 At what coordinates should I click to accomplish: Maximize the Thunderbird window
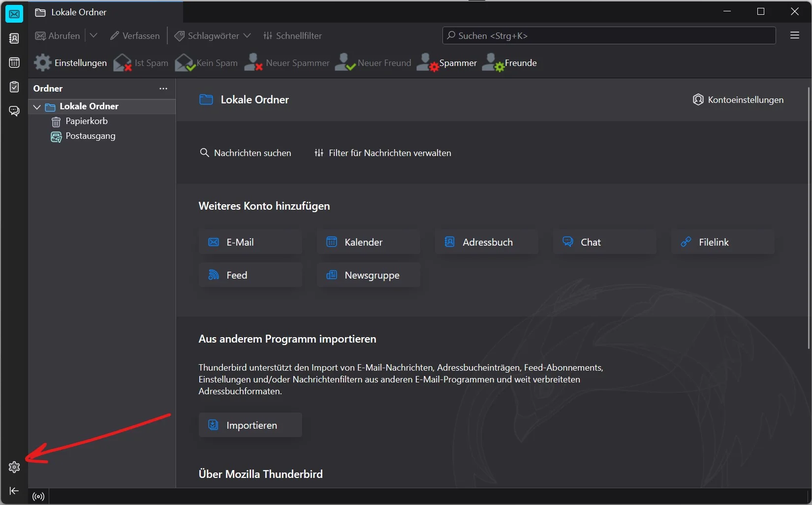click(761, 11)
